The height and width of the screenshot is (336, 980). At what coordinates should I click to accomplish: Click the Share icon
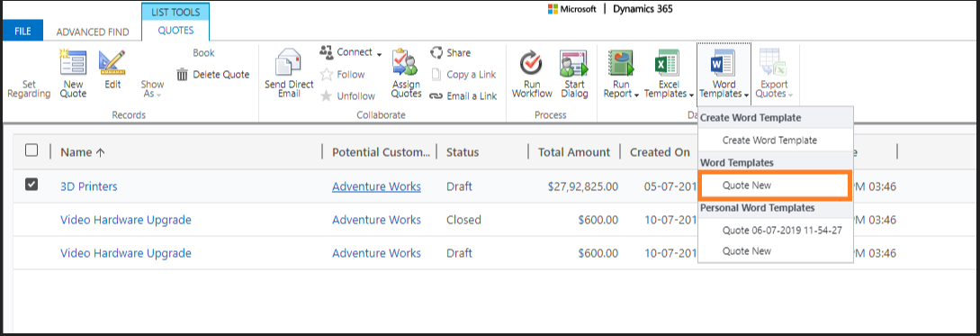coord(436,52)
